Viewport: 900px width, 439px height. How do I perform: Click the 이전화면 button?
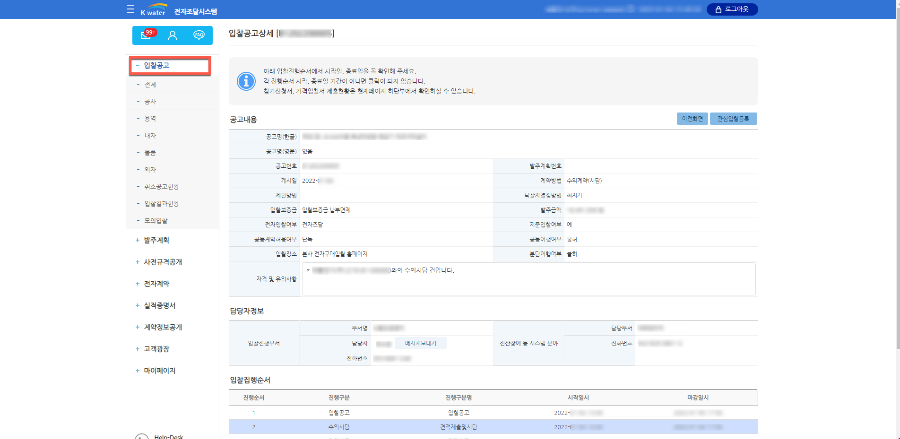pos(692,119)
